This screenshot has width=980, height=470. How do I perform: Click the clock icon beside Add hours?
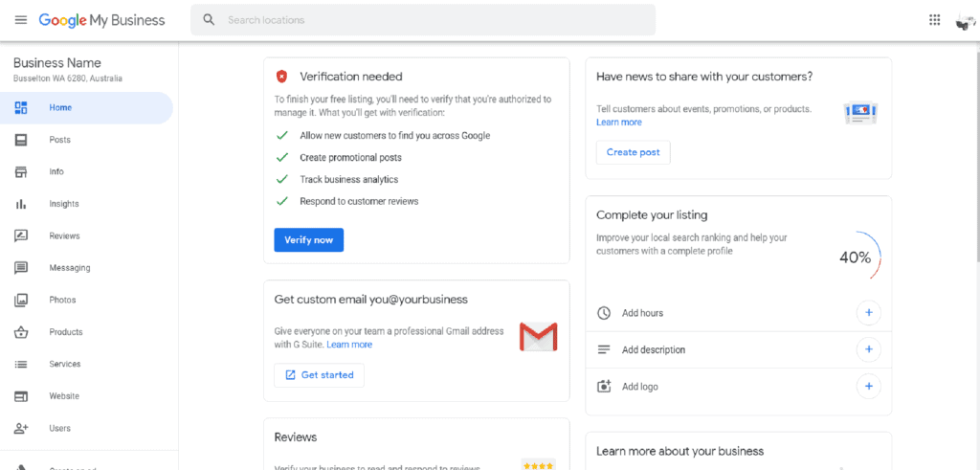[x=604, y=313]
